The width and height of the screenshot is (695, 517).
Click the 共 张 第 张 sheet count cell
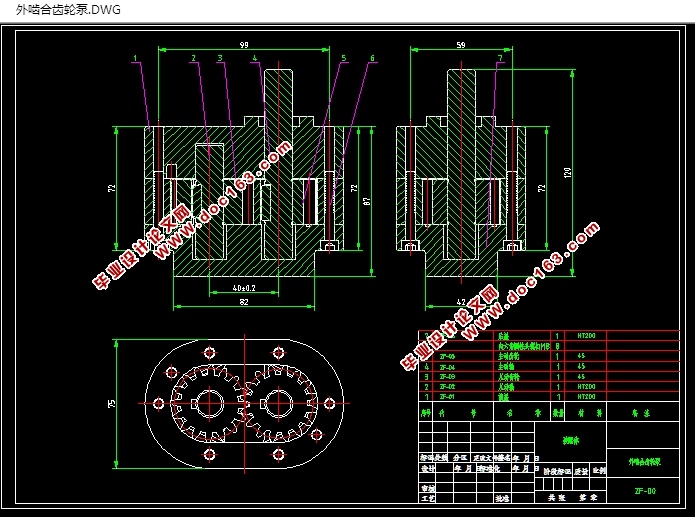(572, 497)
